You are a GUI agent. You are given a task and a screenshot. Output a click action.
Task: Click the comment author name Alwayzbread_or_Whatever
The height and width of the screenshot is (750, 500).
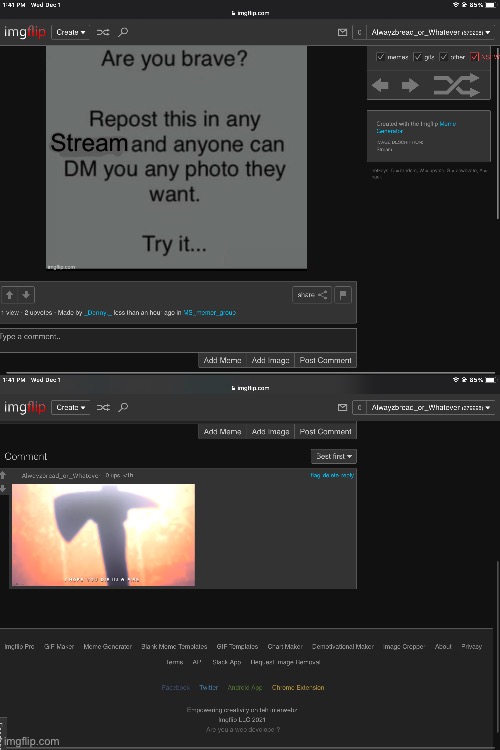(x=60, y=475)
